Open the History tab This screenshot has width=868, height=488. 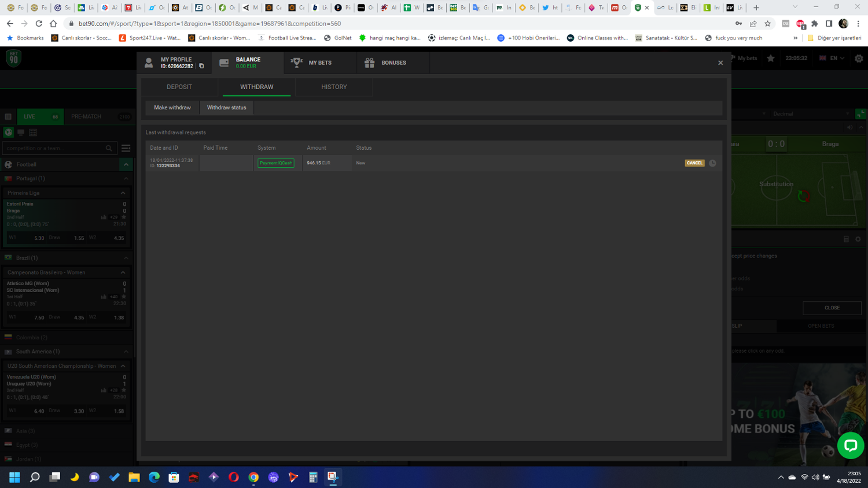coord(334,87)
